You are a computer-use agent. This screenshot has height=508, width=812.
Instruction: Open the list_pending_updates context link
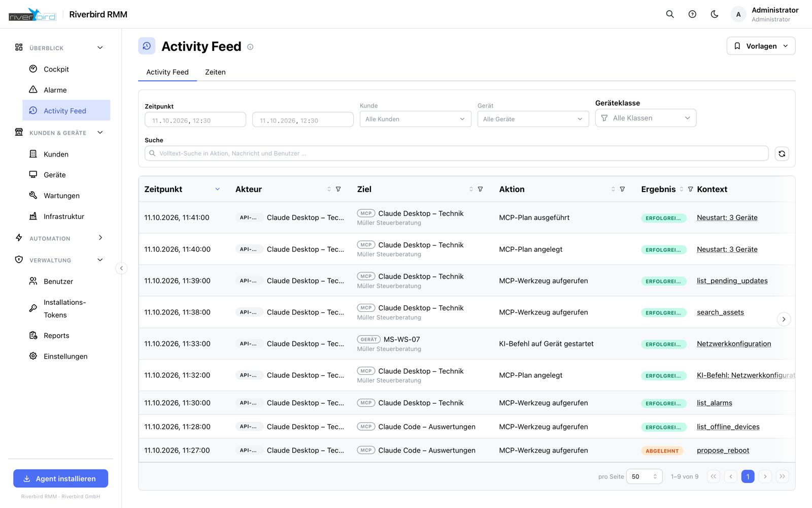[x=732, y=281]
